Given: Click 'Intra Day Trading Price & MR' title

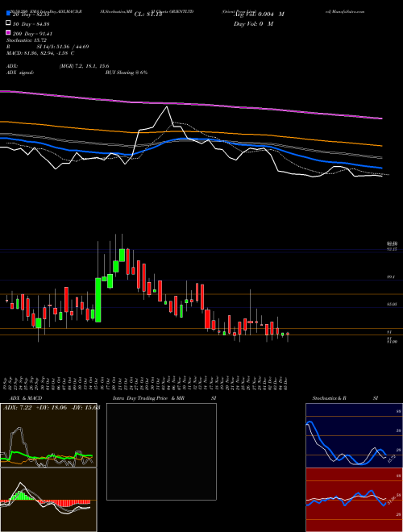Looking at the screenshot, I should tap(148, 398).
